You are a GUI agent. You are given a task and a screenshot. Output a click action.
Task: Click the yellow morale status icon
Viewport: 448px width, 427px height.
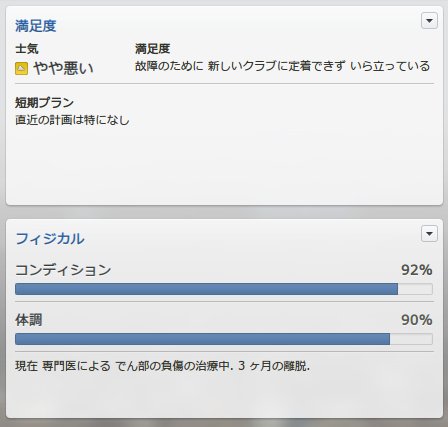[21, 69]
